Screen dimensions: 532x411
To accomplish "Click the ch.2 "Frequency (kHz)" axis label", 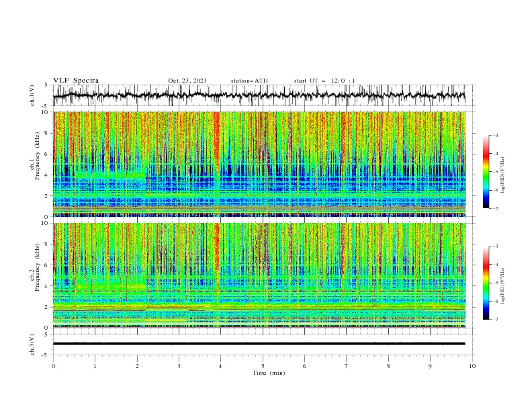I will (x=38, y=267).
